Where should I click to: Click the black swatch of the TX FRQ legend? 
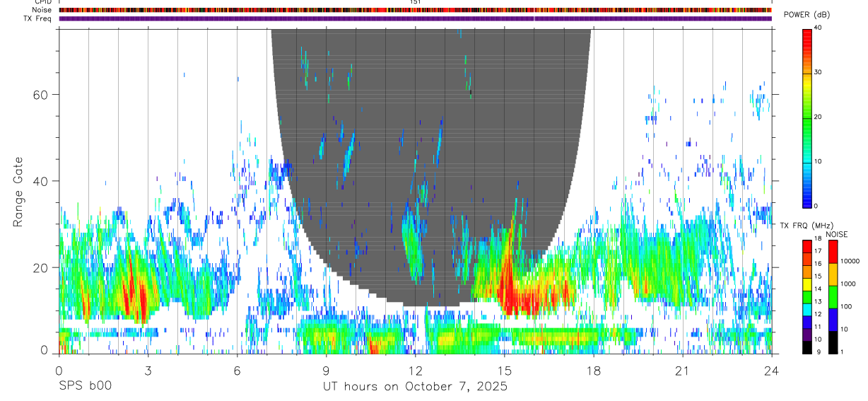807,347
